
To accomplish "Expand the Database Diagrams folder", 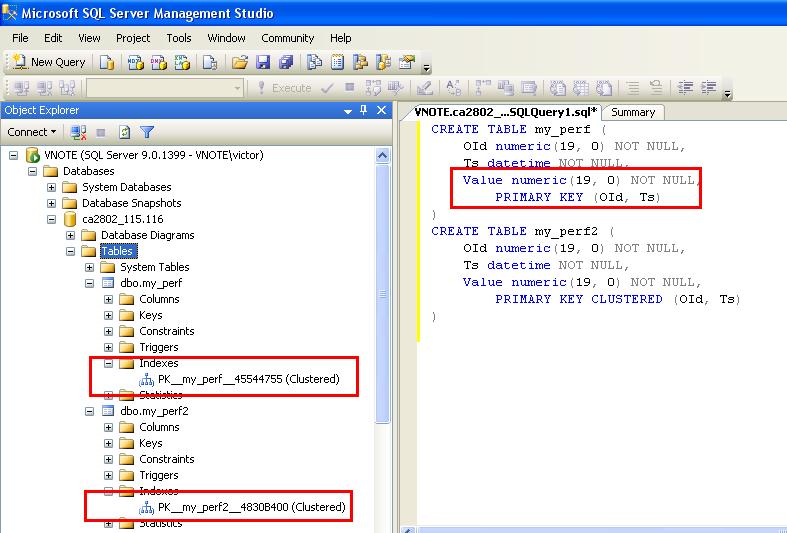I will click(70, 235).
